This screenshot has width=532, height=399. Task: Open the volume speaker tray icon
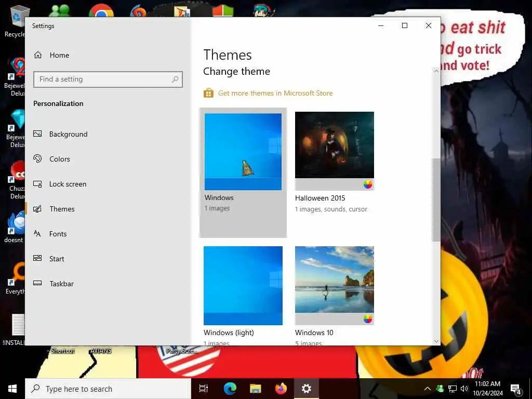[x=464, y=389]
